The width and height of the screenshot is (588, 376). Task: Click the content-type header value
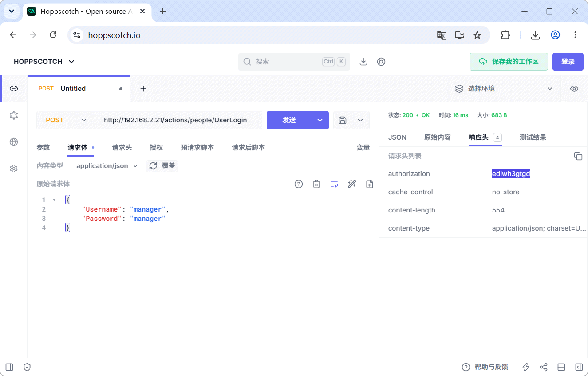pos(539,228)
